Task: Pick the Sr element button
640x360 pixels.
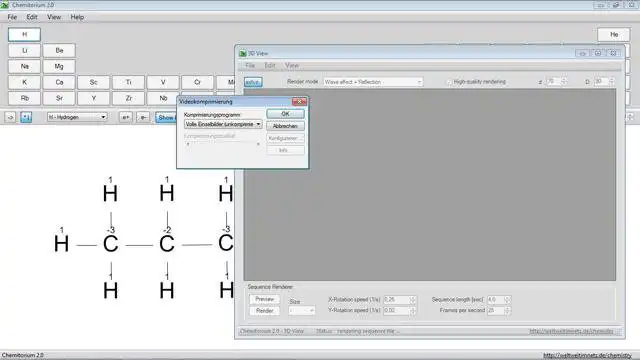Action: coord(59,98)
